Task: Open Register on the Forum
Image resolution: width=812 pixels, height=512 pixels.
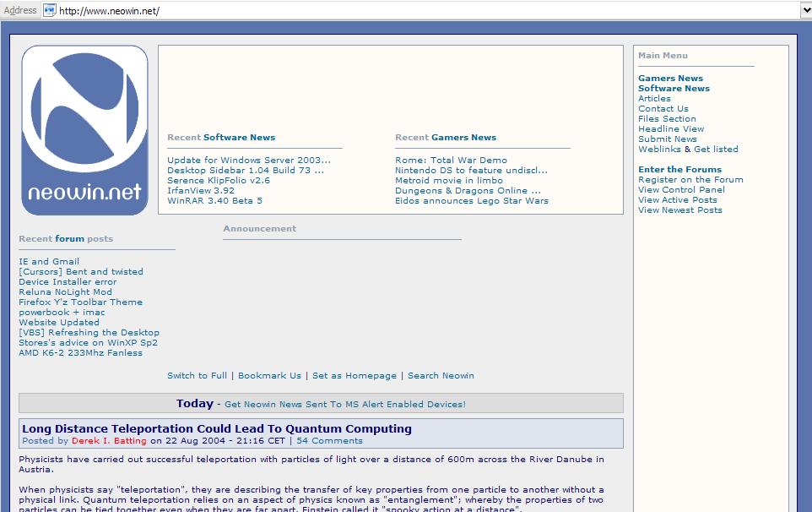Action: pos(690,179)
